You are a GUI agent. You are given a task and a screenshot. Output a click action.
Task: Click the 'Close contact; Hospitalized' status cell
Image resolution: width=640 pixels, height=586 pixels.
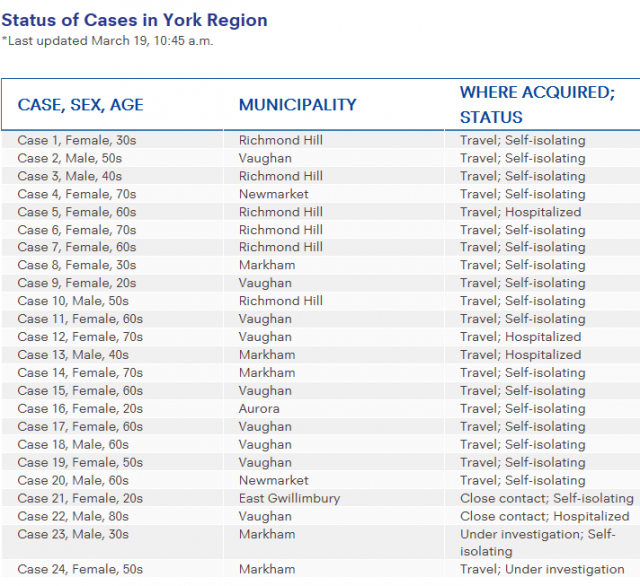(x=545, y=516)
